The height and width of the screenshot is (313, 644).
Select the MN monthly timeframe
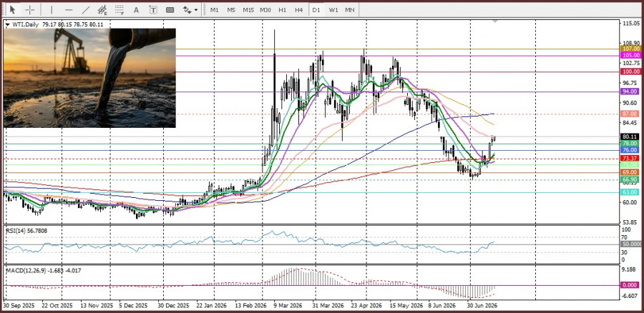[350, 9]
